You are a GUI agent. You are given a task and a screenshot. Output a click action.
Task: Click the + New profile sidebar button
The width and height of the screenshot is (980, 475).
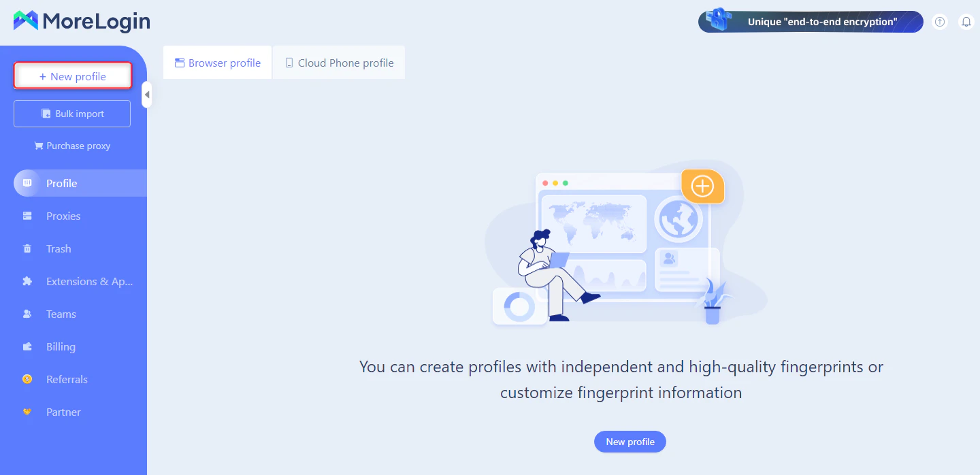(72, 76)
